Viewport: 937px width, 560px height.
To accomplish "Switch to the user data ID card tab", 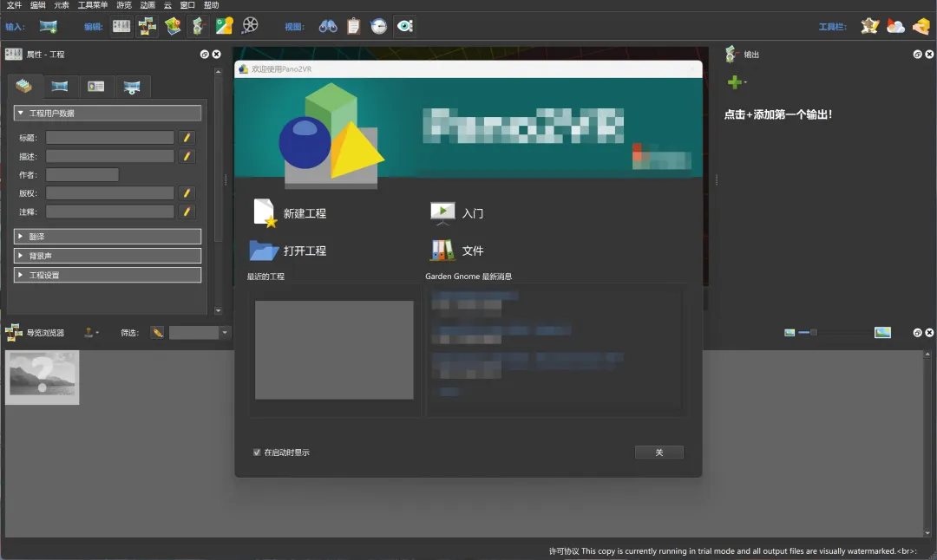I will (95, 87).
